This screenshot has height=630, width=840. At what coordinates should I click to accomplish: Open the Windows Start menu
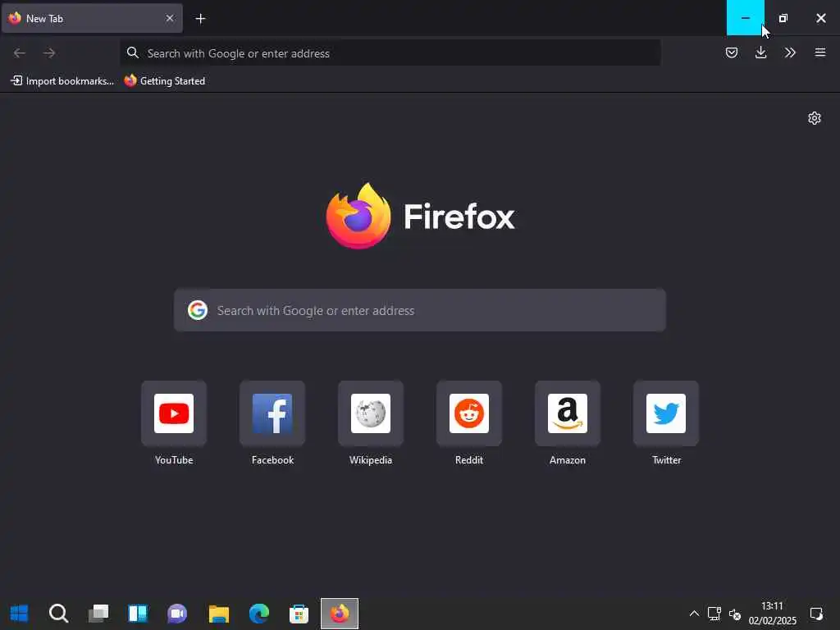pos(20,614)
